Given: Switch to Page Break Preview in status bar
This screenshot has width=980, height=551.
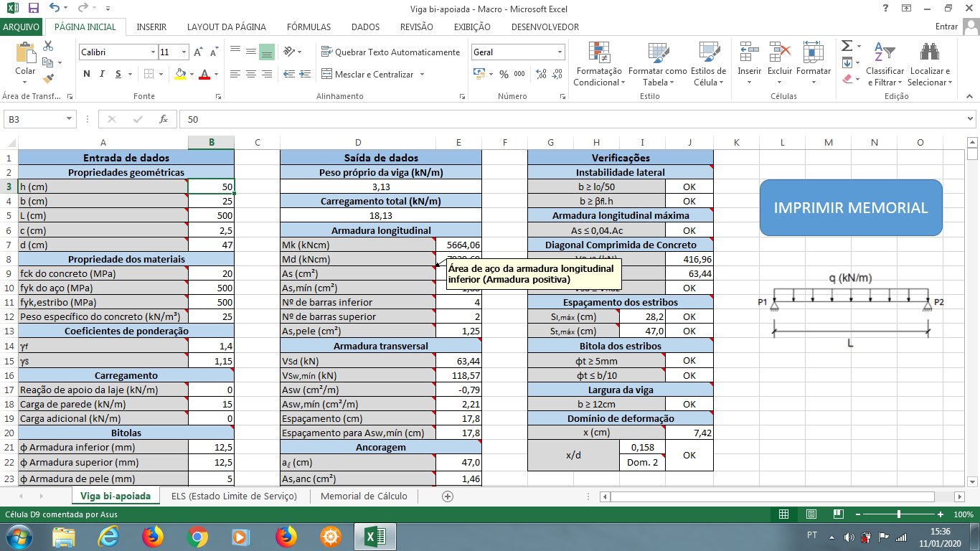Looking at the screenshot, I should point(839,514).
